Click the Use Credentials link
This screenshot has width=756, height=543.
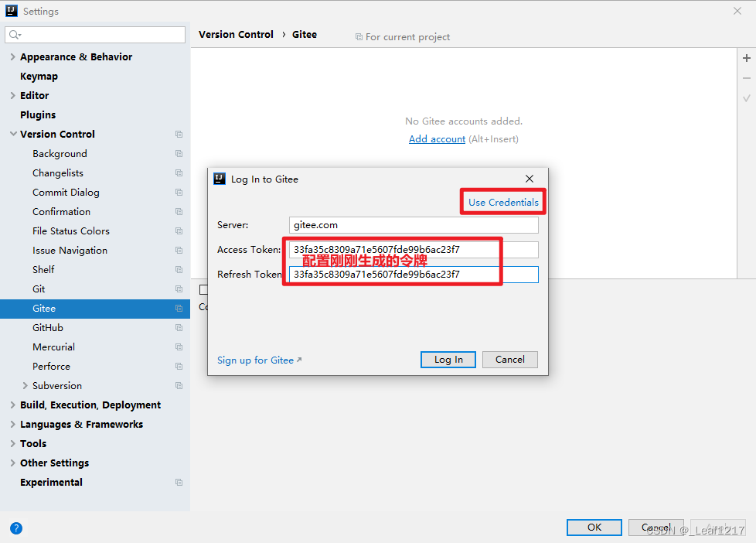coord(503,202)
